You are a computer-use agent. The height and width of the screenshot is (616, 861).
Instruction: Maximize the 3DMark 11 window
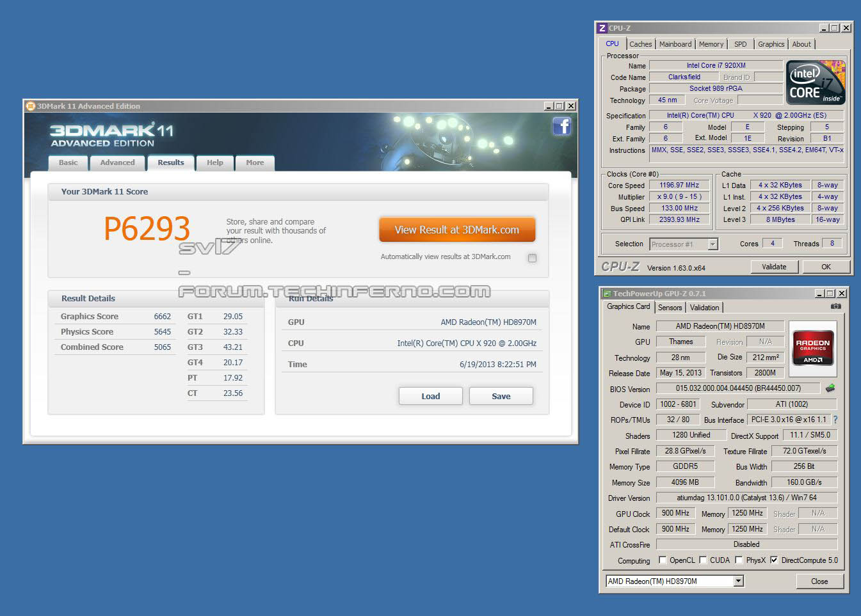[x=559, y=106]
